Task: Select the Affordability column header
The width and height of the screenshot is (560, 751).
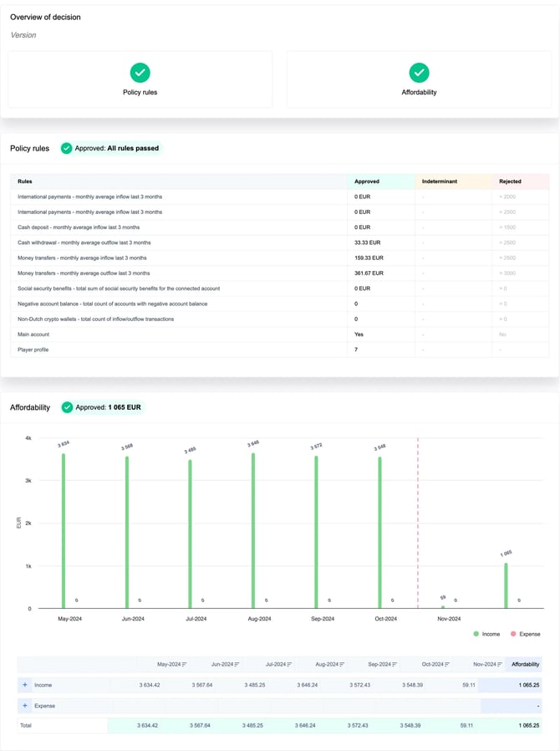Action: (525, 664)
